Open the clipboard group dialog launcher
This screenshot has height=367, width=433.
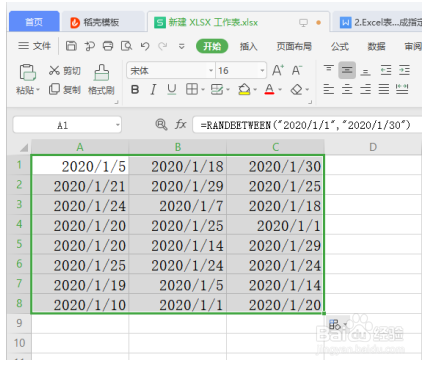click(117, 102)
